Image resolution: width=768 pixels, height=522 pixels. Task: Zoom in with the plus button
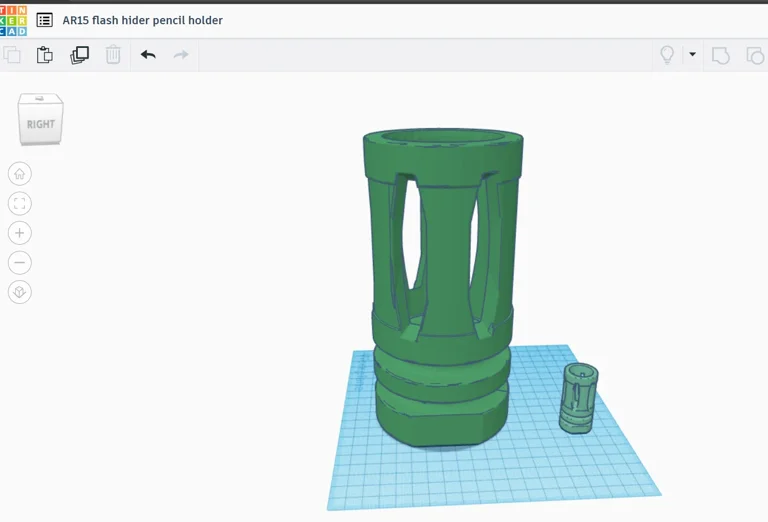tap(19, 233)
